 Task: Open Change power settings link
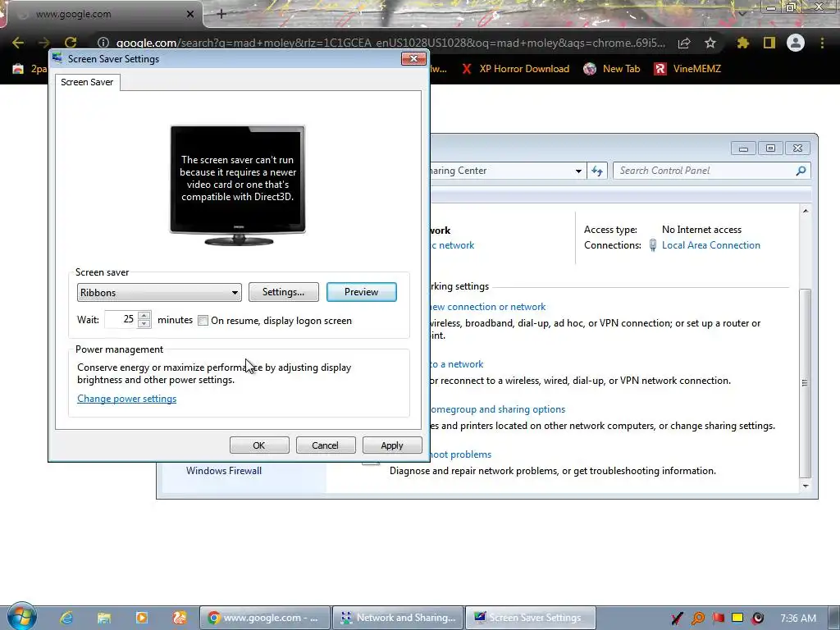pyautogui.click(x=126, y=399)
